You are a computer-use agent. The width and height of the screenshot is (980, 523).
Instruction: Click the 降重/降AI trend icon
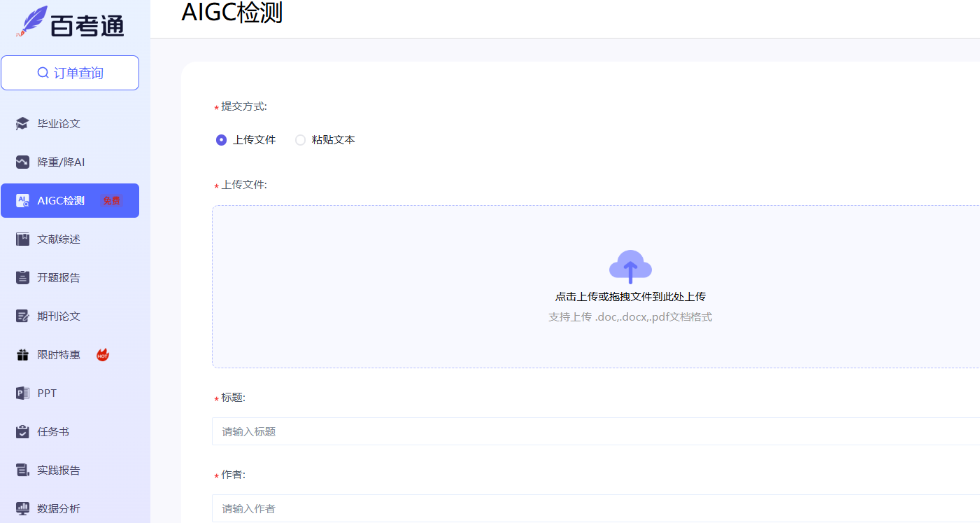[22, 162]
